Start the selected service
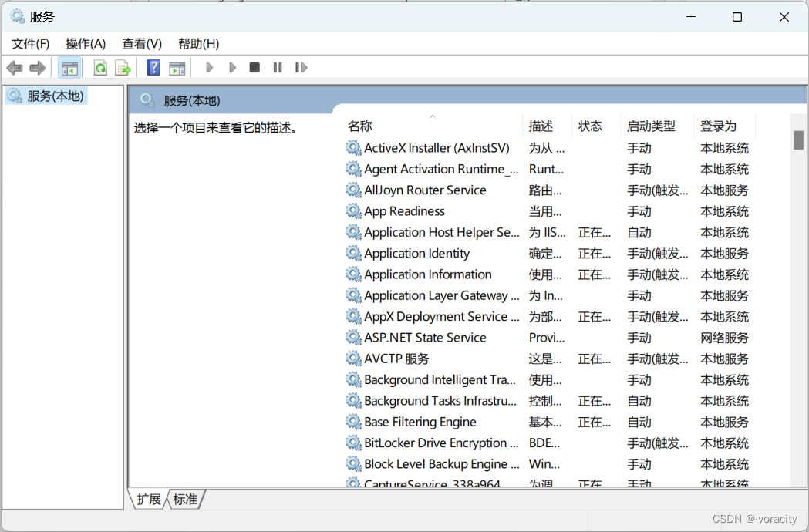Screen dimensions: 809x532 (209, 68)
